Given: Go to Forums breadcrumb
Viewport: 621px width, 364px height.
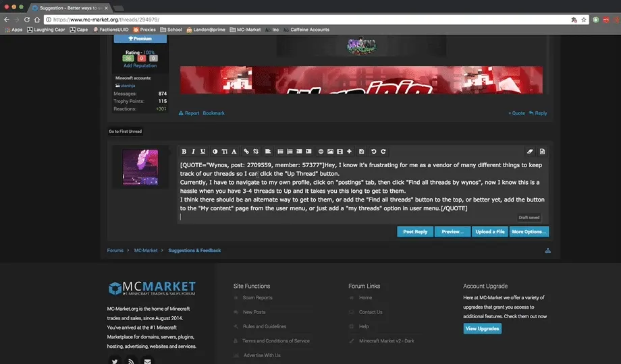Looking at the screenshot, I should click(115, 251).
